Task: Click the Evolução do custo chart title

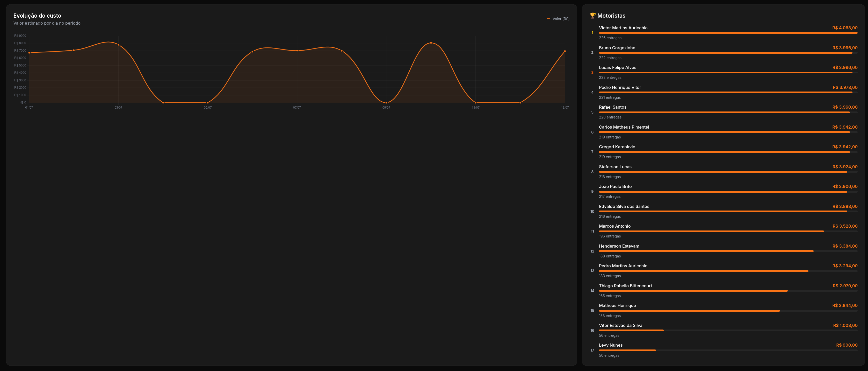Action: click(x=37, y=16)
